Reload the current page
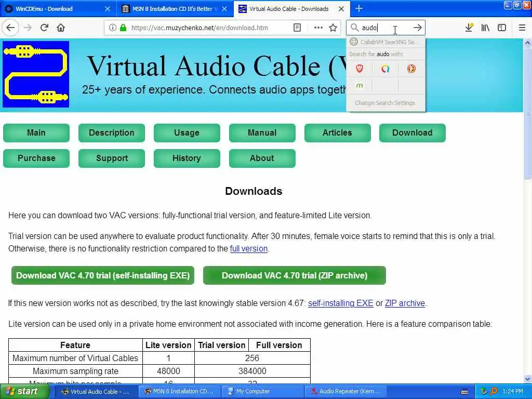Screen dimensions: 532x399 [x=44, y=28]
